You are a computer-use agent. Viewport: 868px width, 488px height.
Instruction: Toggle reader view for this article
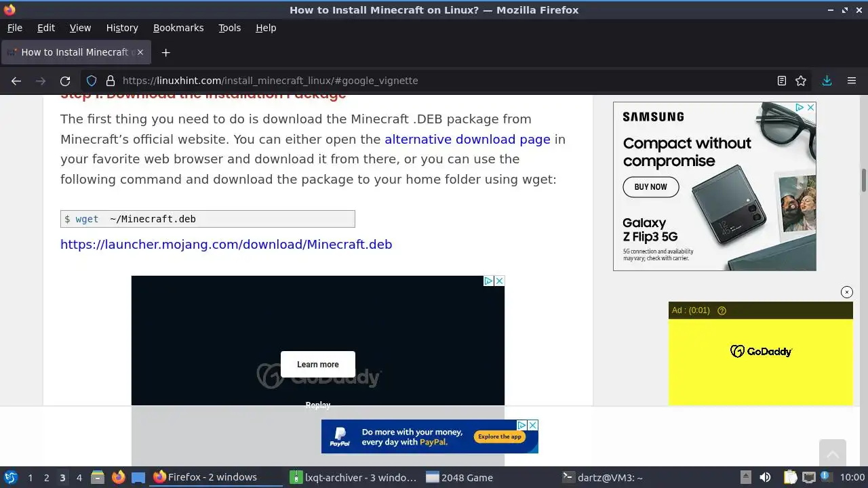pyautogui.click(x=782, y=81)
